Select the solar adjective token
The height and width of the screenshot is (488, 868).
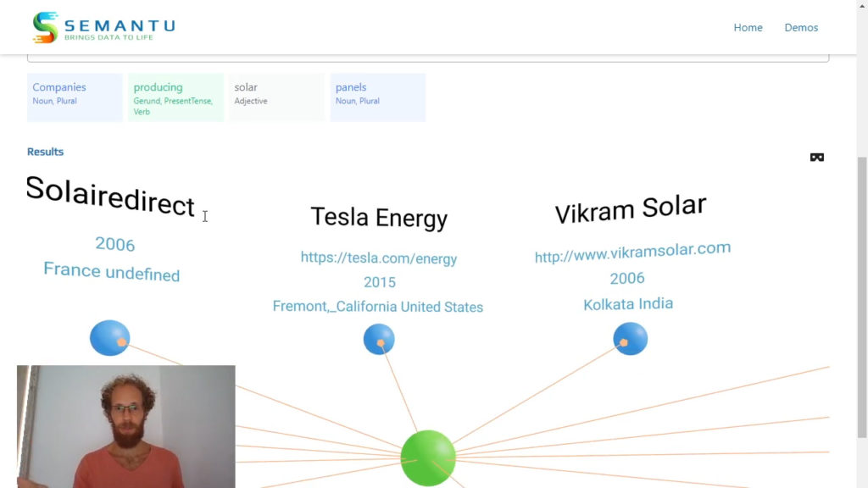point(276,97)
